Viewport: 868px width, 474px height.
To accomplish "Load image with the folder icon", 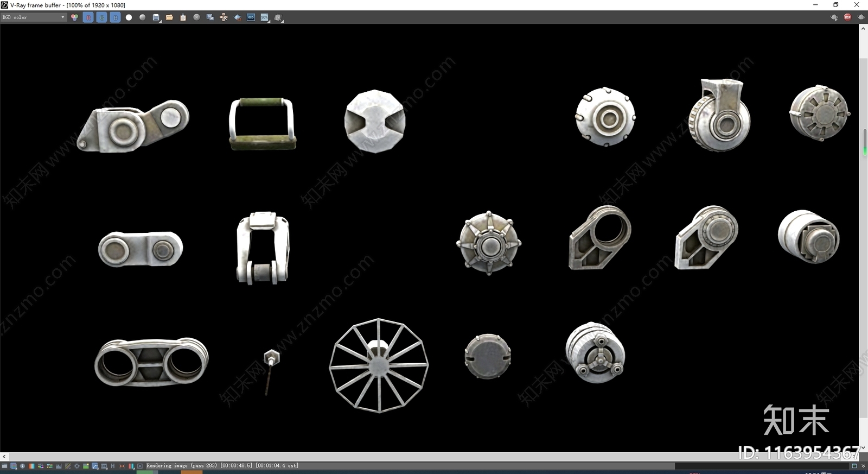I will pyautogui.click(x=169, y=17).
